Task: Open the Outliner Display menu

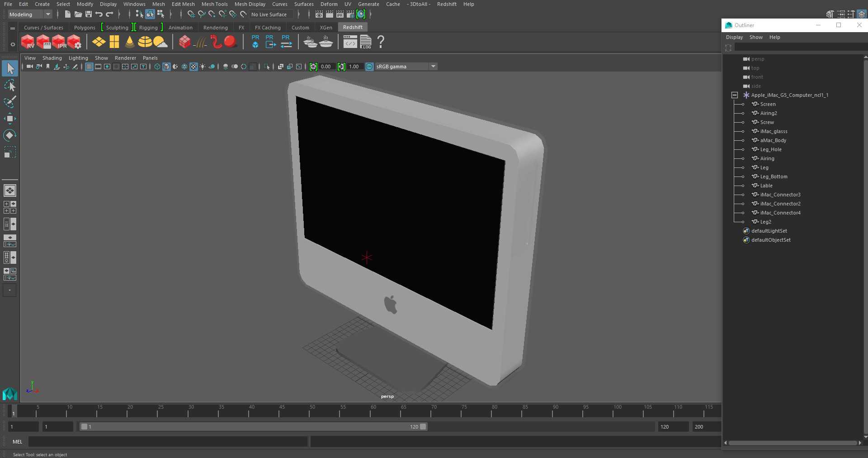Action: pyautogui.click(x=734, y=37)
